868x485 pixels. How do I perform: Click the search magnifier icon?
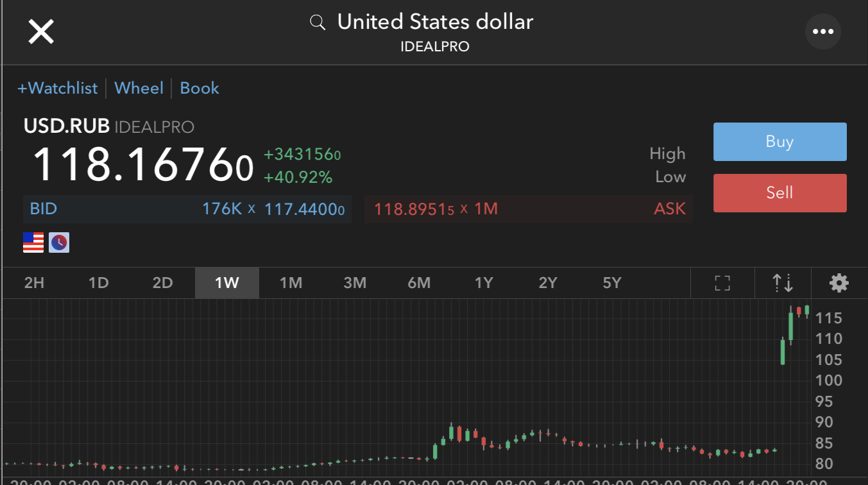click(x=317, y=23)
